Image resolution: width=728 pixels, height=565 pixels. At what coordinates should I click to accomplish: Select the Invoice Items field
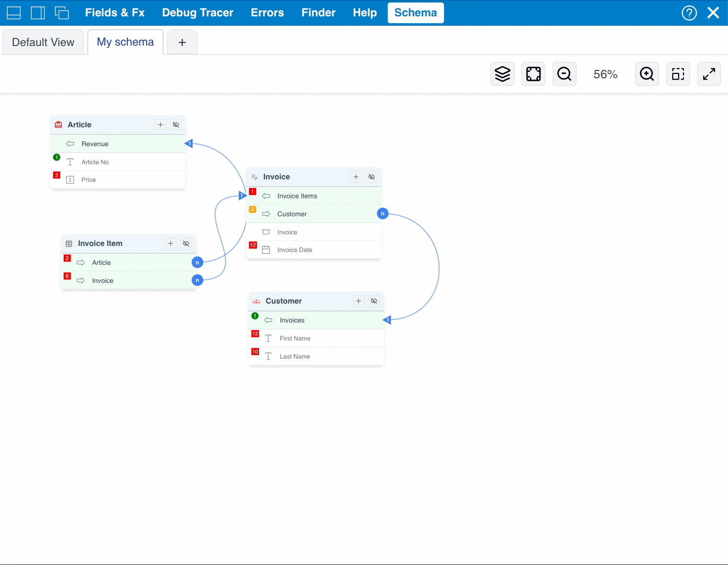314,196
